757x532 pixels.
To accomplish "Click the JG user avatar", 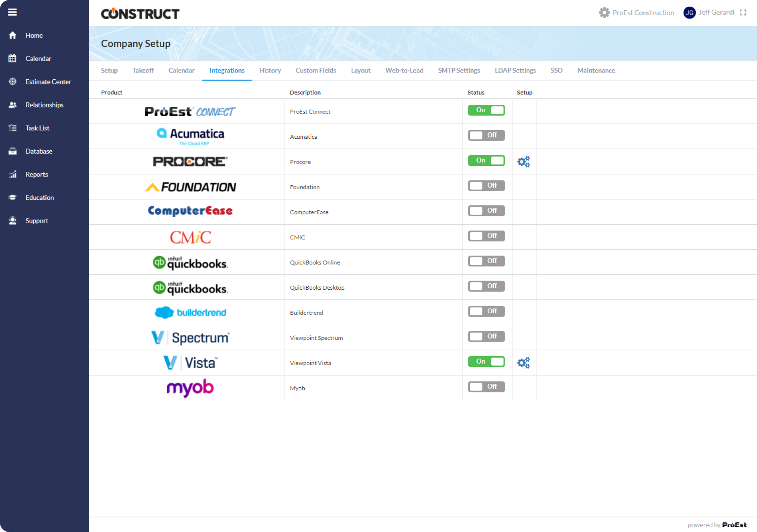I will click(689, 12).
